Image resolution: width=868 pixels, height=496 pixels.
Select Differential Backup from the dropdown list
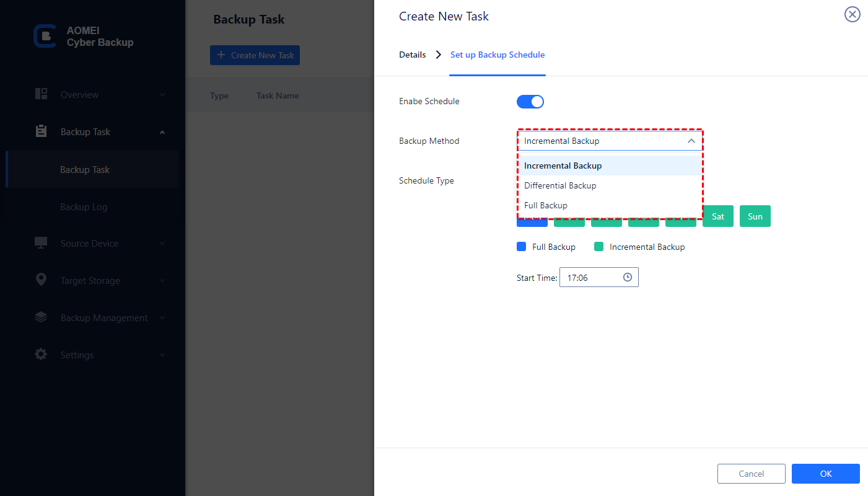pyautogui.click(x=560, y=185)
